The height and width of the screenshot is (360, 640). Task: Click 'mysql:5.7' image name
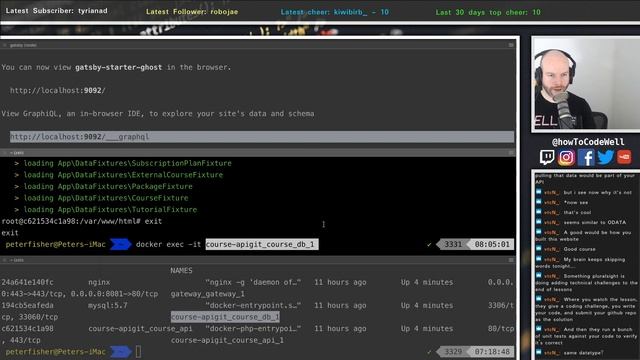[108, 305]
